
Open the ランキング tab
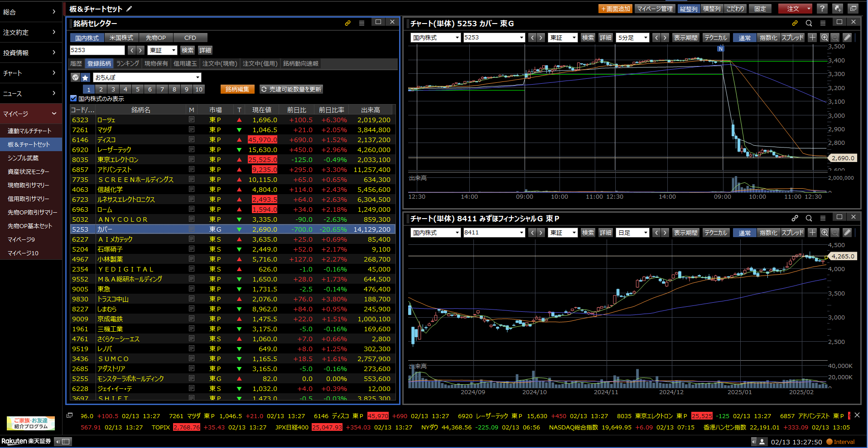[128, 63]
